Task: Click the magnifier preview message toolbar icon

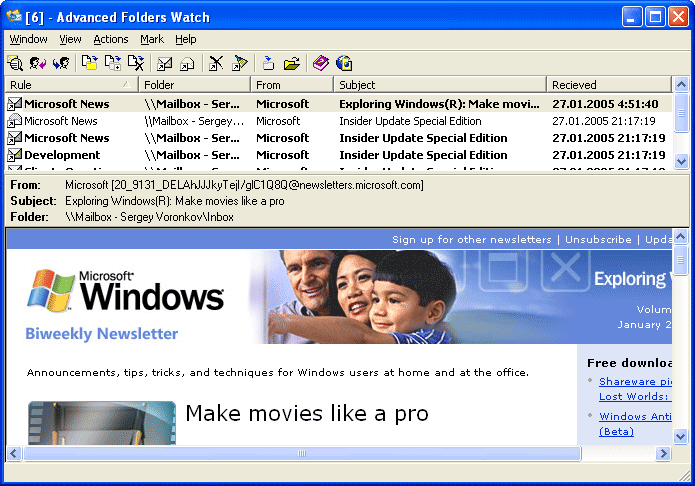Action: point(15,63)
